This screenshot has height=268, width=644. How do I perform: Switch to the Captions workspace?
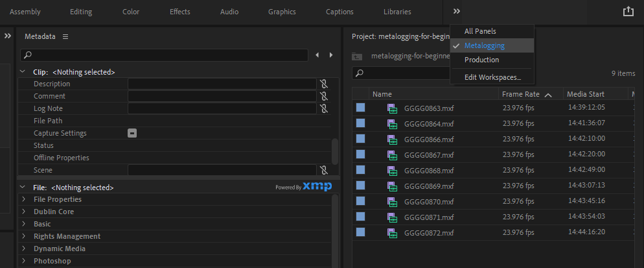(x=339, y=12)
